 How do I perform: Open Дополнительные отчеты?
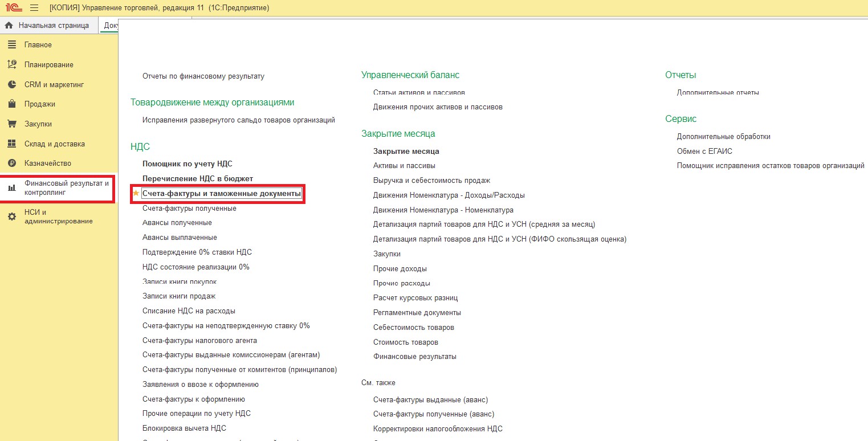718,92
